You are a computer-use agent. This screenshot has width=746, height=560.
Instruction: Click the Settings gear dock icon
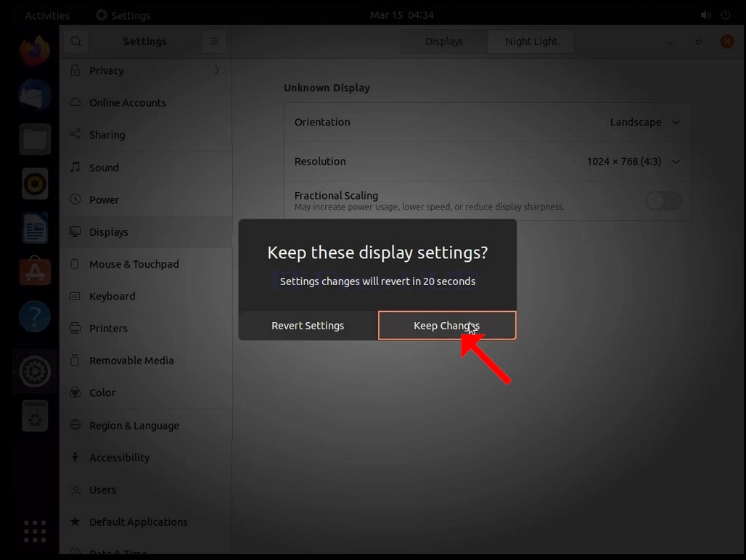click(35, 371)
